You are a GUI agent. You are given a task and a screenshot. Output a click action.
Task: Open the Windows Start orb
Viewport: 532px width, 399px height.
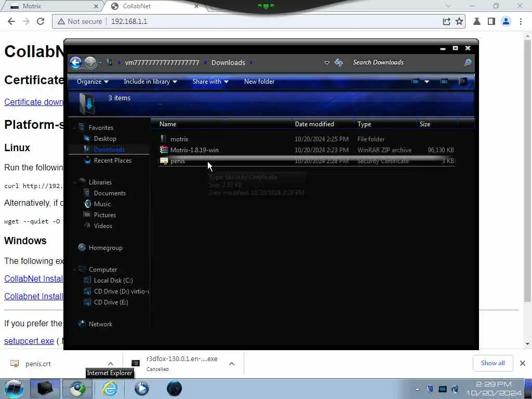click(x=13, y=389)
